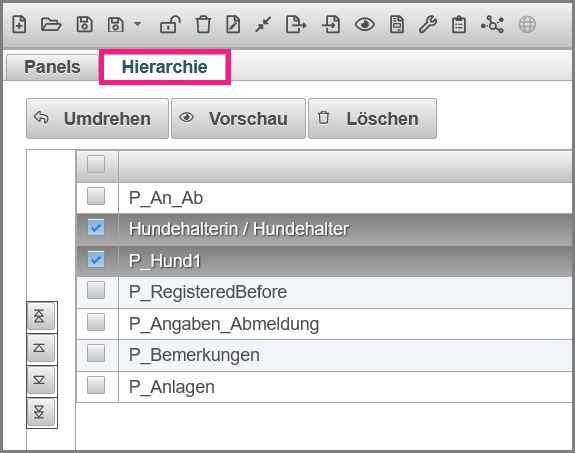Click the Löschen button

(373, 118)
